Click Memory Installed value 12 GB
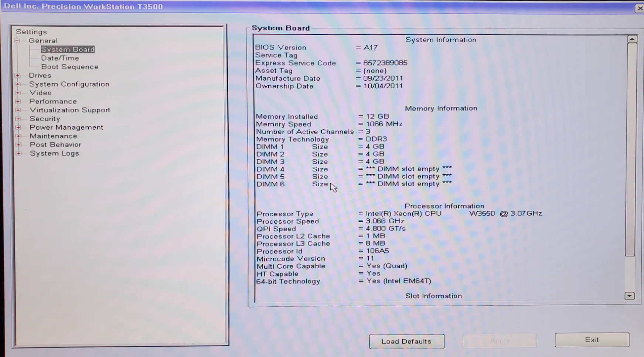 pos(377,116)
